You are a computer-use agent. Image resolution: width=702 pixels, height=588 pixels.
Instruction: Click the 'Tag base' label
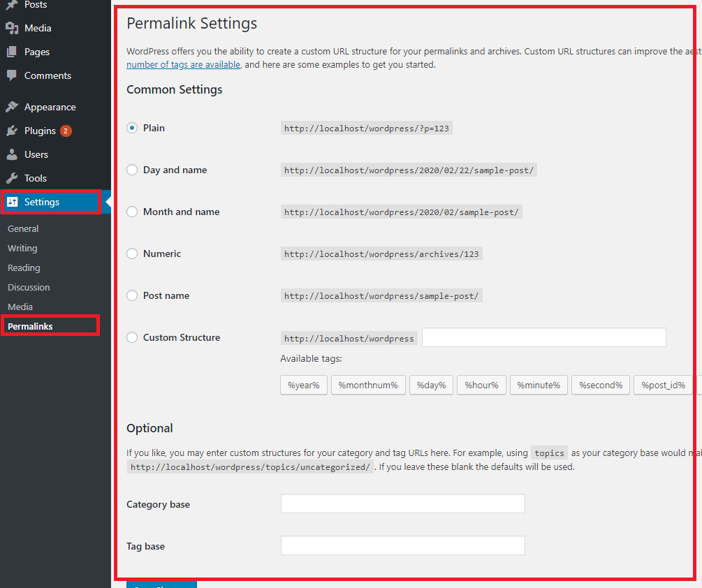145,546
